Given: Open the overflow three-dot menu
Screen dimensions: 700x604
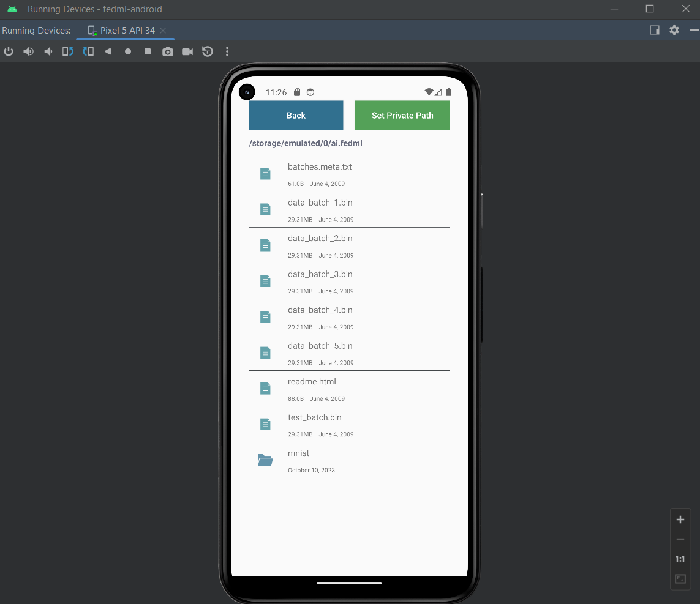Looking at the screenshot, I should click(x=227, y=51).
